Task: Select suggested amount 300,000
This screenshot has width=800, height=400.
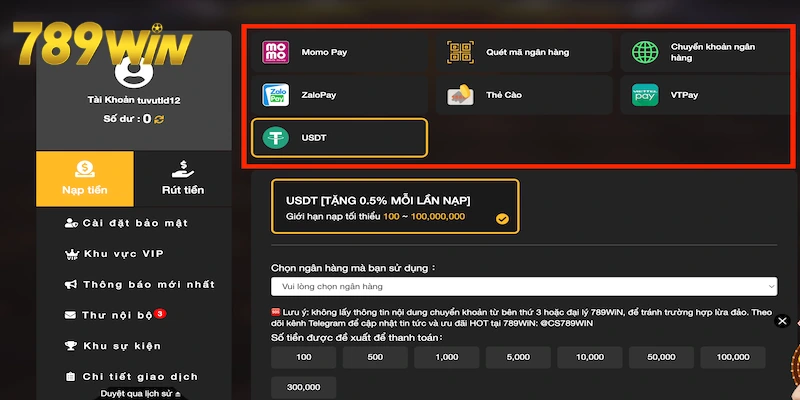Action: 304,387
